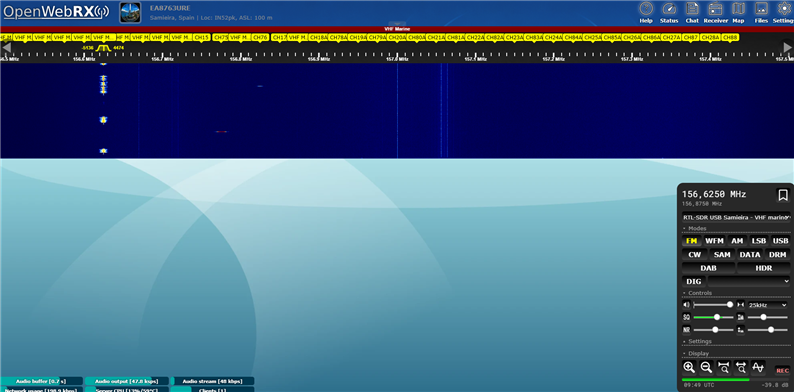This screenshot has height=392, width=794.
Task: Select HDR mode
Action: (x=764, y=268)
